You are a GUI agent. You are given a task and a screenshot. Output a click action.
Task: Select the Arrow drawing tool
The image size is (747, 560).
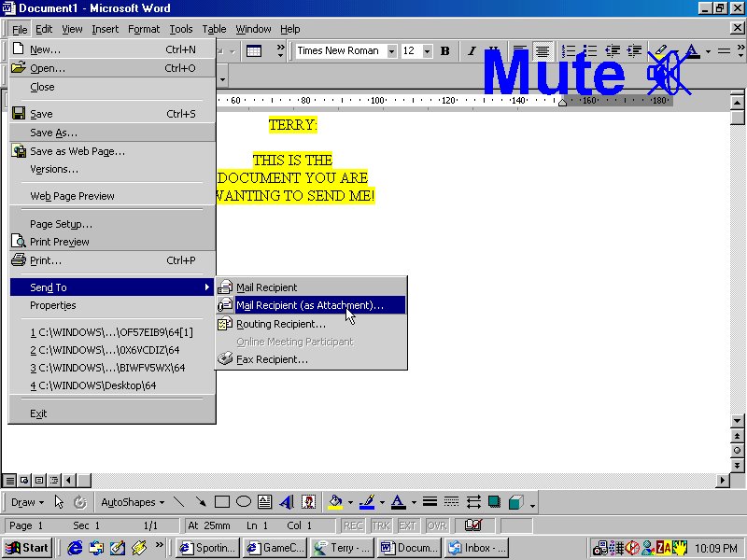[x=201, y=502]
